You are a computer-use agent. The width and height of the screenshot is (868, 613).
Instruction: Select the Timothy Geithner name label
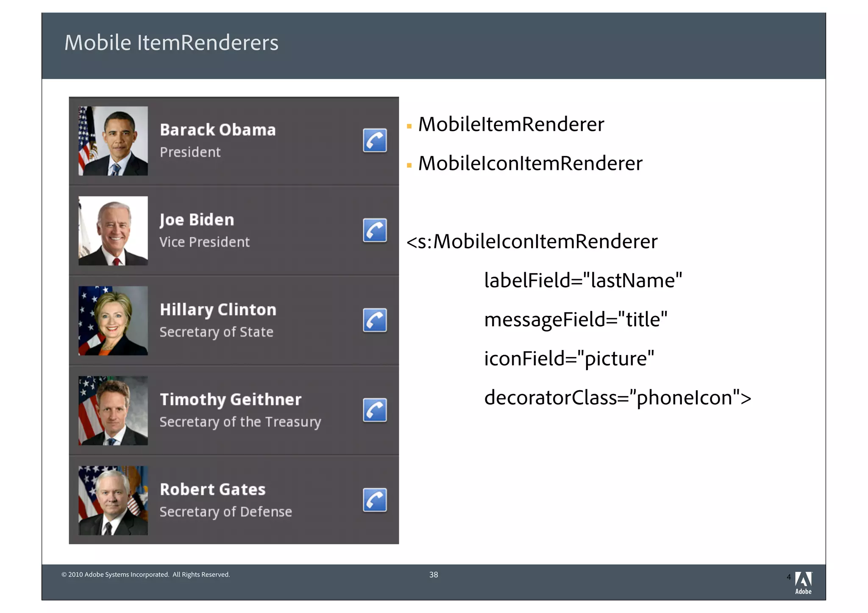(231, 399)
